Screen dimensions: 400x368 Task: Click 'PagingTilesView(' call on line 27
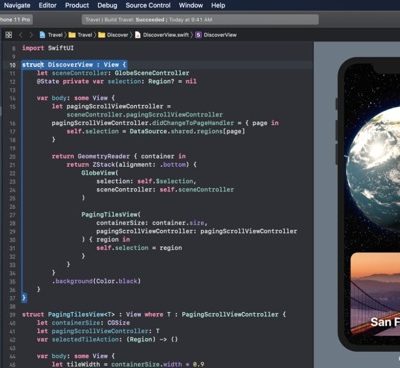click(111, 215)
